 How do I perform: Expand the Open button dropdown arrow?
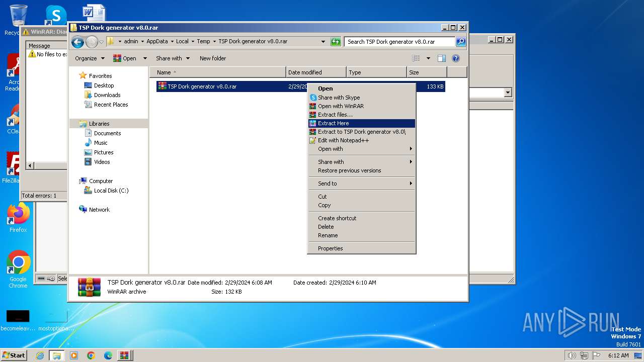pyautogui.click(x=145, y=58)
